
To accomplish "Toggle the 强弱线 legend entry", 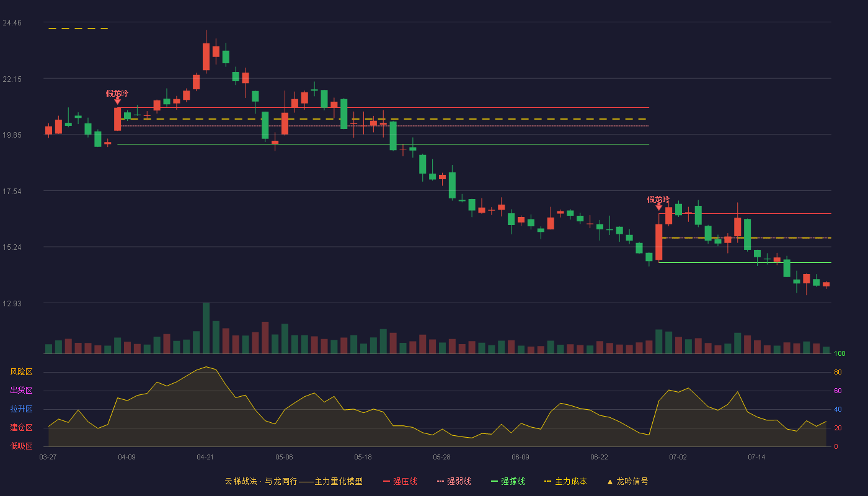I will click(x=454, y=481).
